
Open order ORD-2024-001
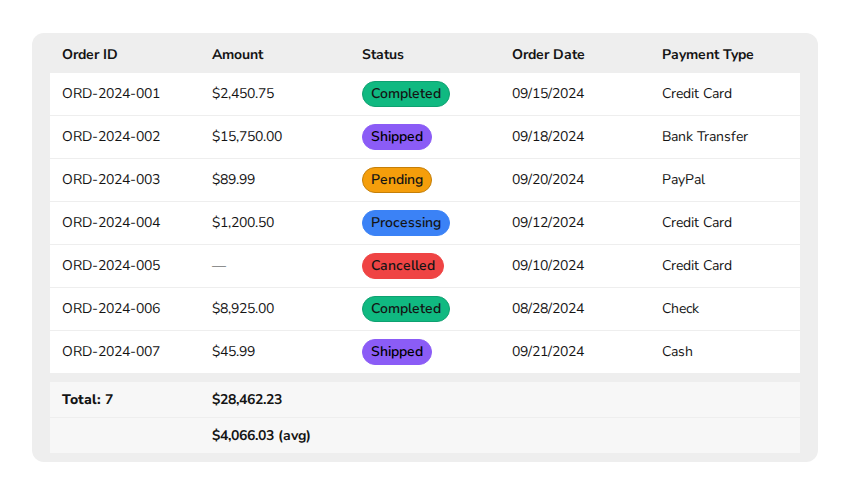pos(111,94)
